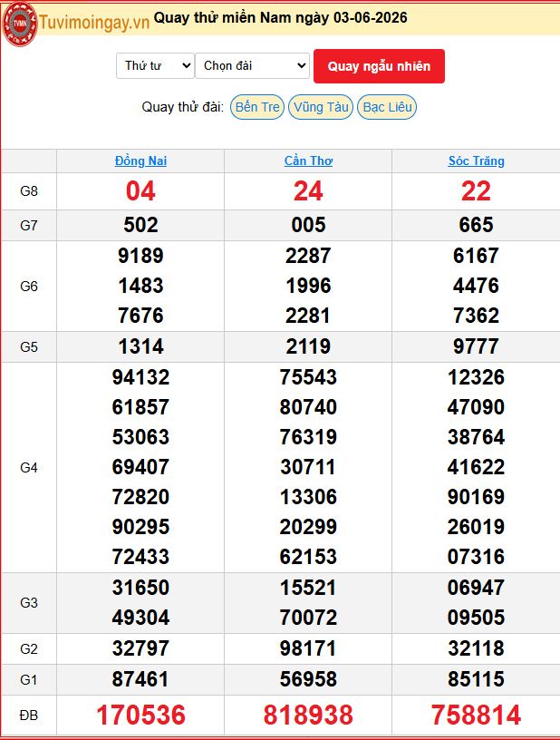Click the G4 number '72433'
The height and width of the screenshot is (740, 560).
pos(140,557)
